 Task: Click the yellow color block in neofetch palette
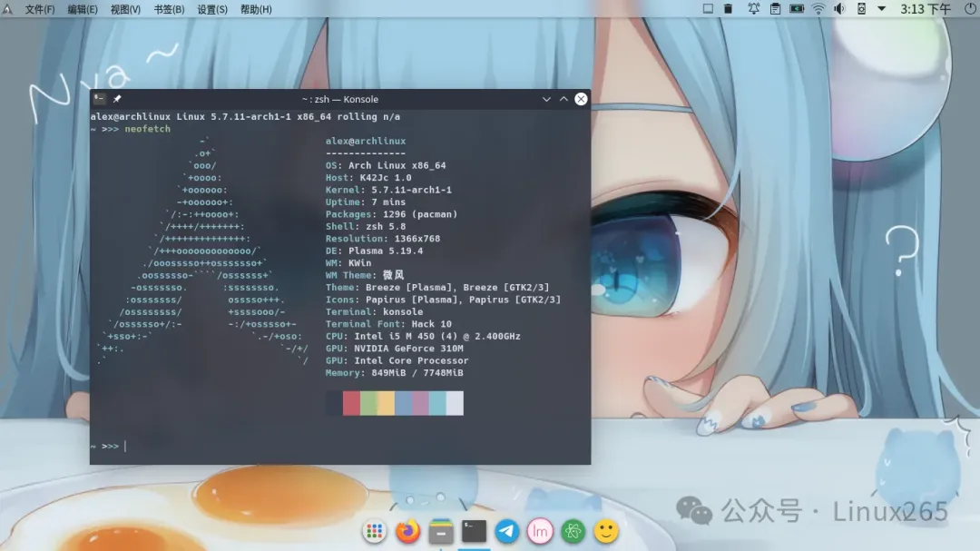(x=386, y=403)
